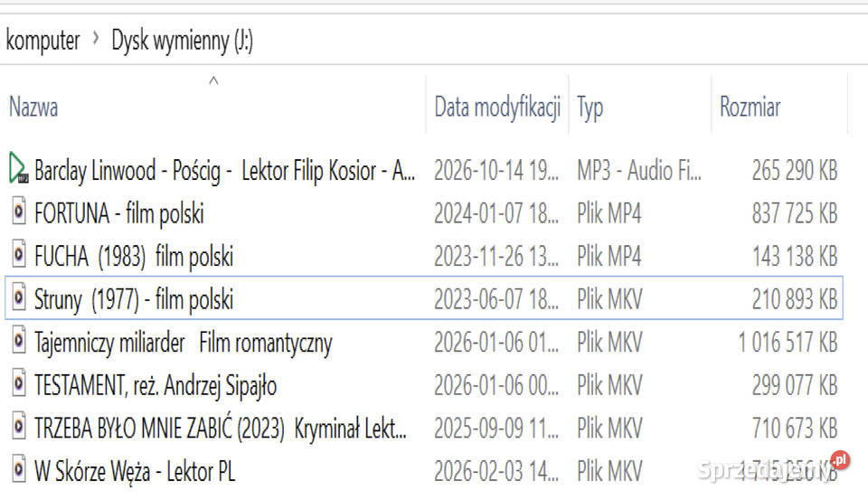The height and width of the screenshot is (500, 868).
Task: Click the date 2026-01-06 01 for Tajemniczy miliarder
Action: click(x=496, y=343)
